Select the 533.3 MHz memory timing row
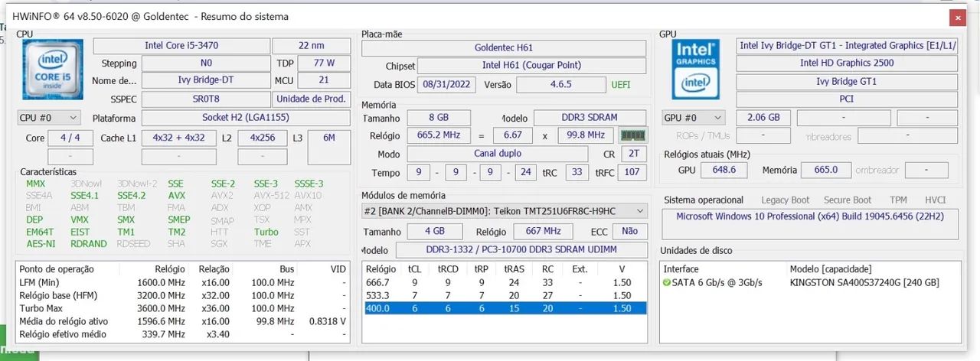The height and width of the screenshot is (361, 980). 505,295
